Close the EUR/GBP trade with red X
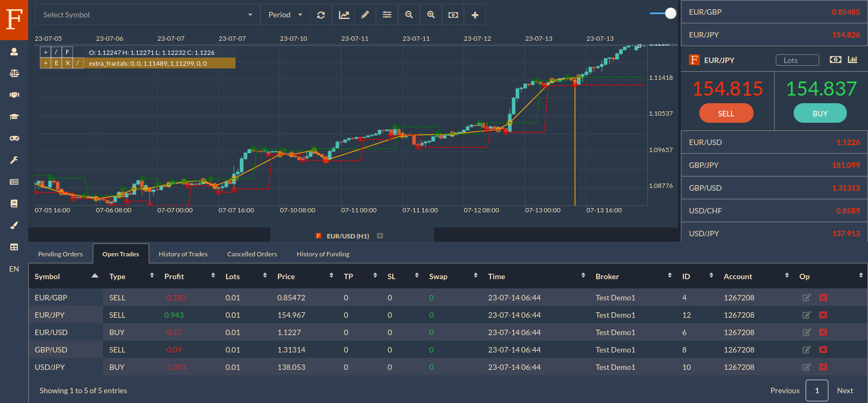This screenshot has width=868, height=403. [823, 298]
